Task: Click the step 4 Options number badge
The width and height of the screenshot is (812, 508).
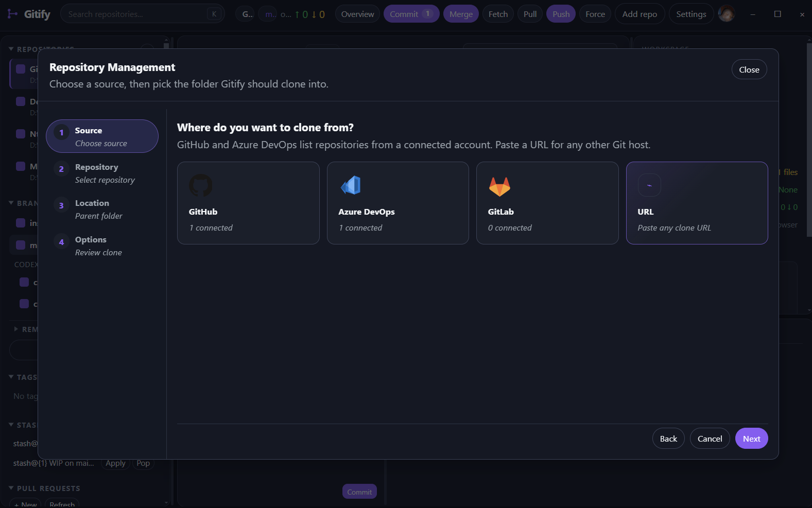Action: [x=61, y=242]
